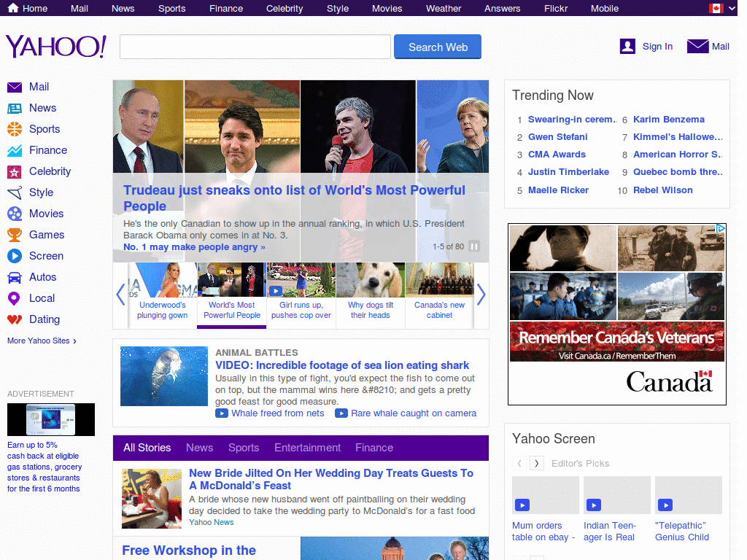
Task: Open trending topic Gwen Stefani
Action: (x=558, y=137)
